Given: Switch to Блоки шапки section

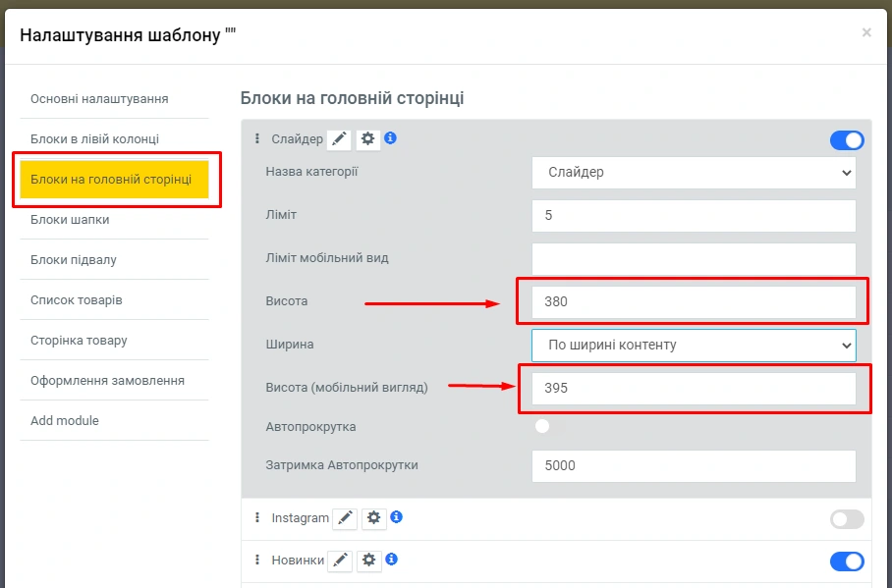Looking at the screenshot, I should 70,220.
